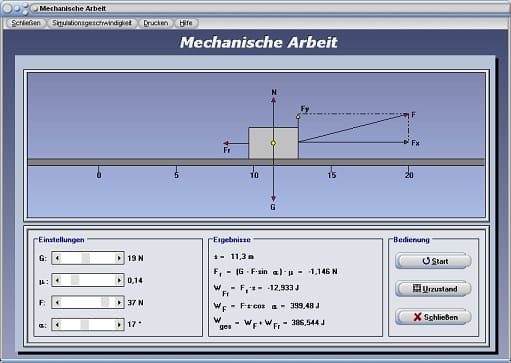Decrease α with its left arrow
511x363 pixels.
[x=57, y=324]
